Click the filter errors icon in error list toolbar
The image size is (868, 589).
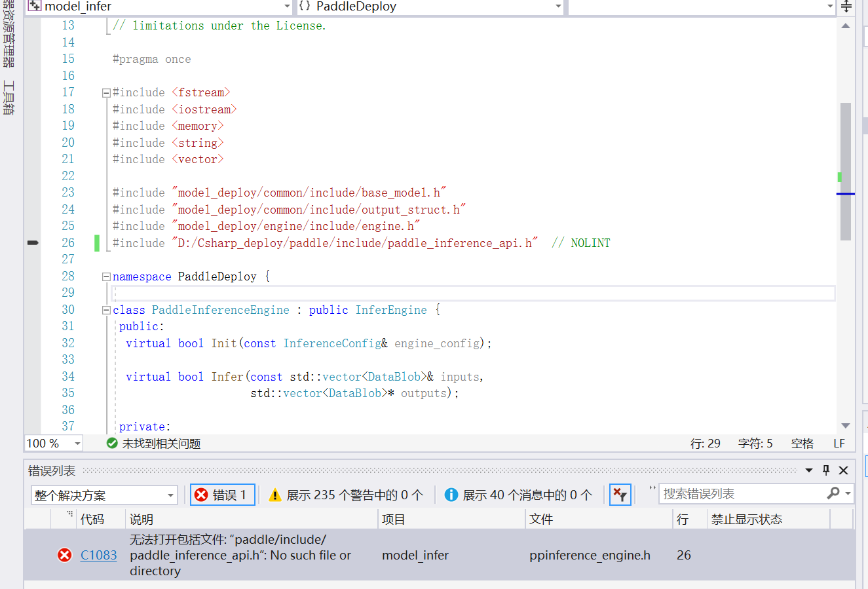[x=620, y=495]
